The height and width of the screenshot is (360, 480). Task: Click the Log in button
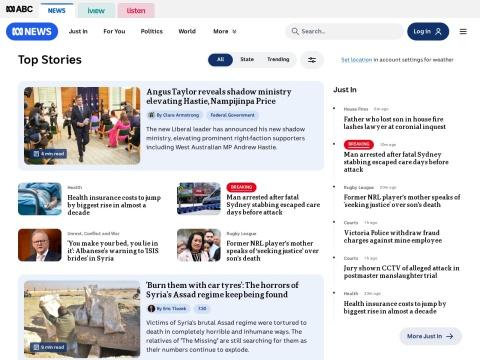(428, 31)
